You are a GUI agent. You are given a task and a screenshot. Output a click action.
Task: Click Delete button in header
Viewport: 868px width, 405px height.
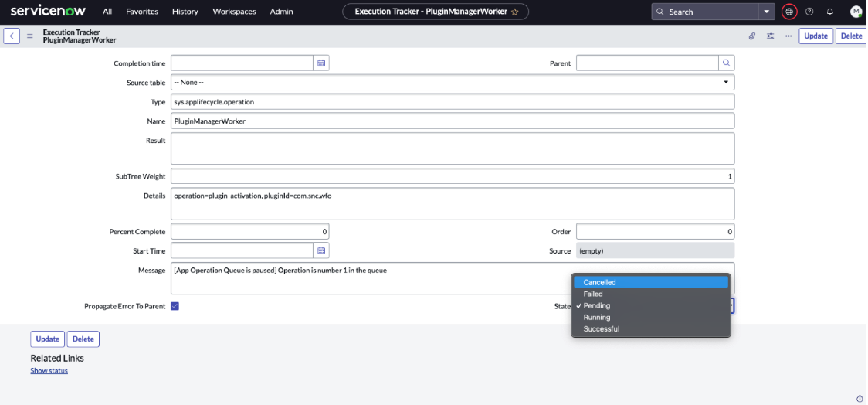(851, 36)
